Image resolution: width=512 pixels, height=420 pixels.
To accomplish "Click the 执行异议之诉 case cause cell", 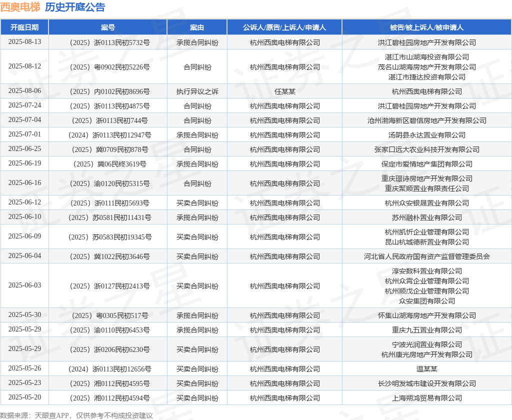I will pyautogui.click(x=197, y=91).
